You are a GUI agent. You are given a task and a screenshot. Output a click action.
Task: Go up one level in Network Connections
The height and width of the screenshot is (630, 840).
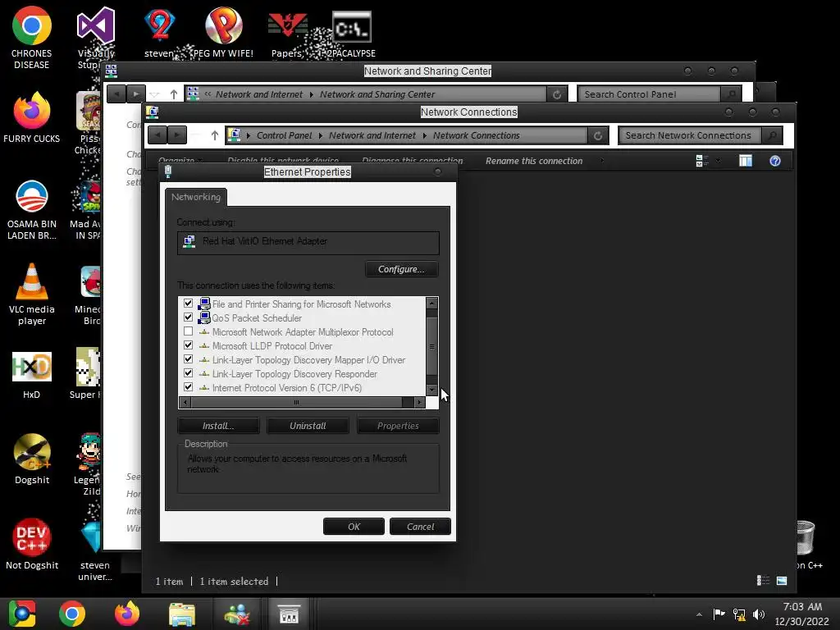(215, 135)
